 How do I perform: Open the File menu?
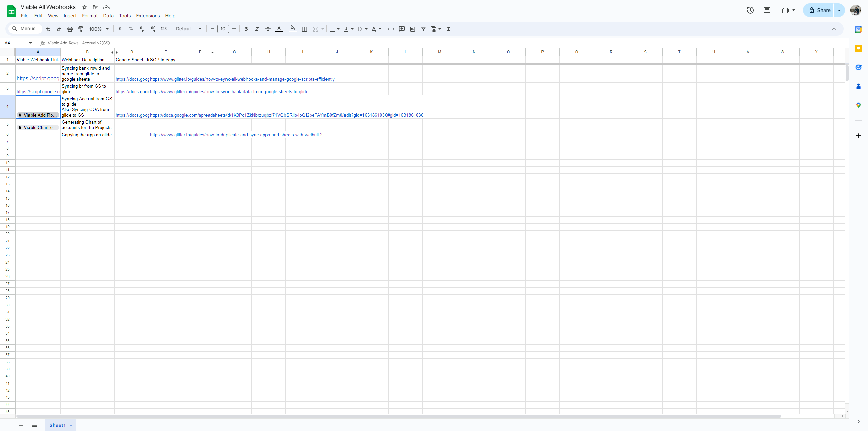pos(25,16)
